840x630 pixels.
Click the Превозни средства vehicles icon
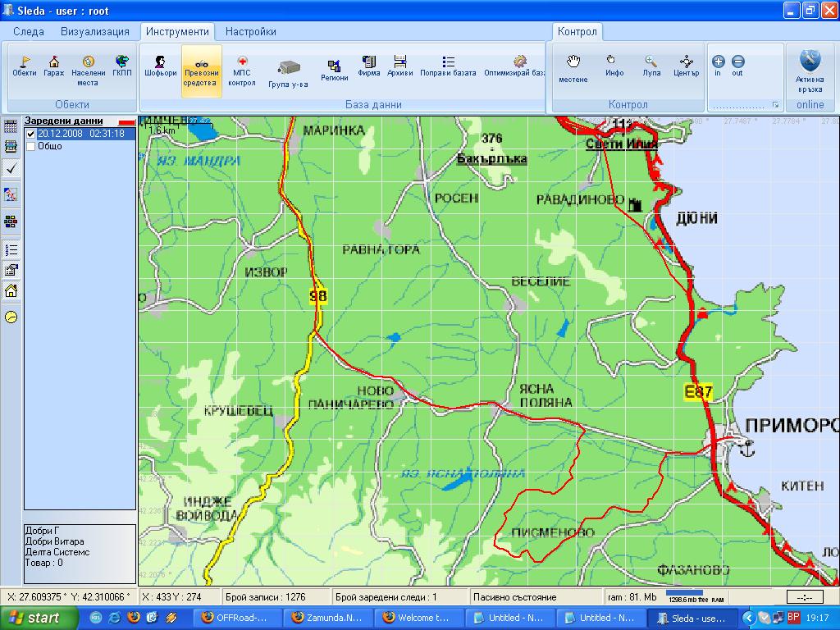[201, 71]
